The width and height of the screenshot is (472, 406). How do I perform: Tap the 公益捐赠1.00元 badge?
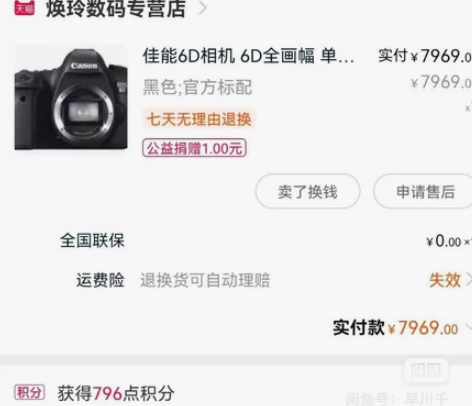pyautogui.click(x=194, y=148)
